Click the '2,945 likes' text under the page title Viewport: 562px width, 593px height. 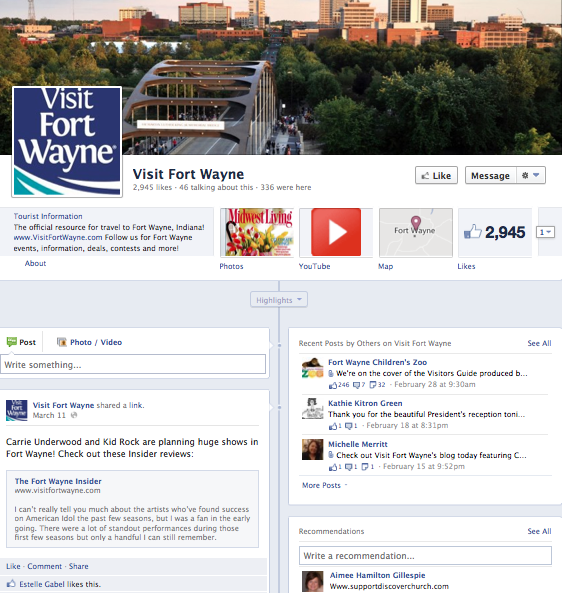[x=152, y=187]
